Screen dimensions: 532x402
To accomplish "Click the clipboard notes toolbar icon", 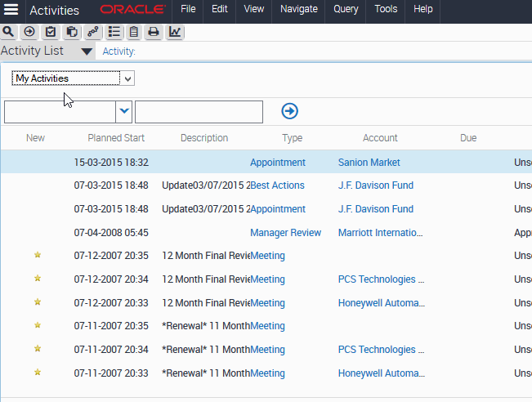I will click(x=134, y=32).
